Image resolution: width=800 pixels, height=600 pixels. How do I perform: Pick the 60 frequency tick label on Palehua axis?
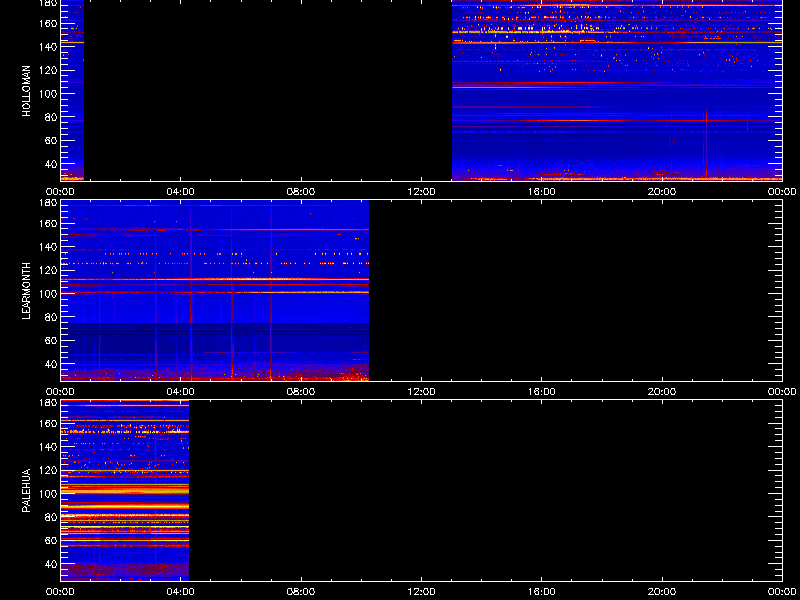point(51,541)
